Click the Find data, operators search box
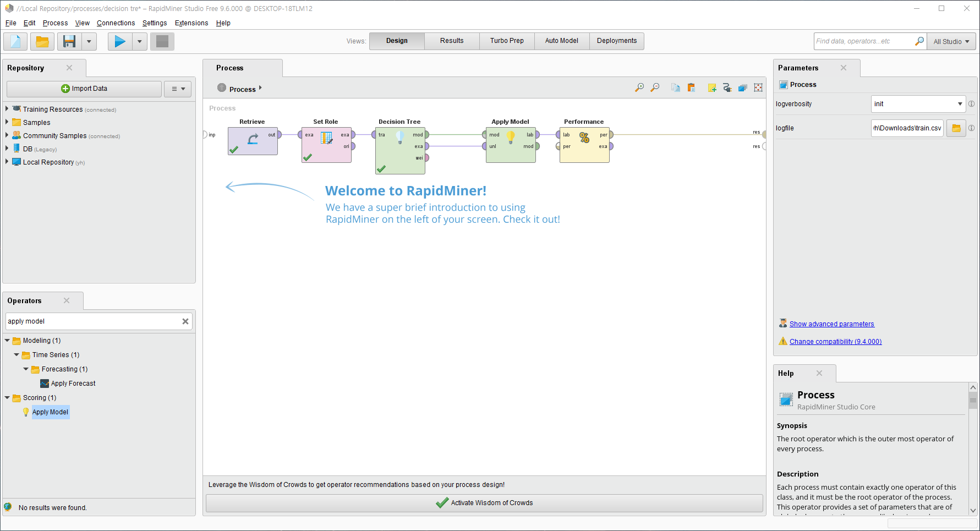980x531 pixels. click(x=864, y=41)
